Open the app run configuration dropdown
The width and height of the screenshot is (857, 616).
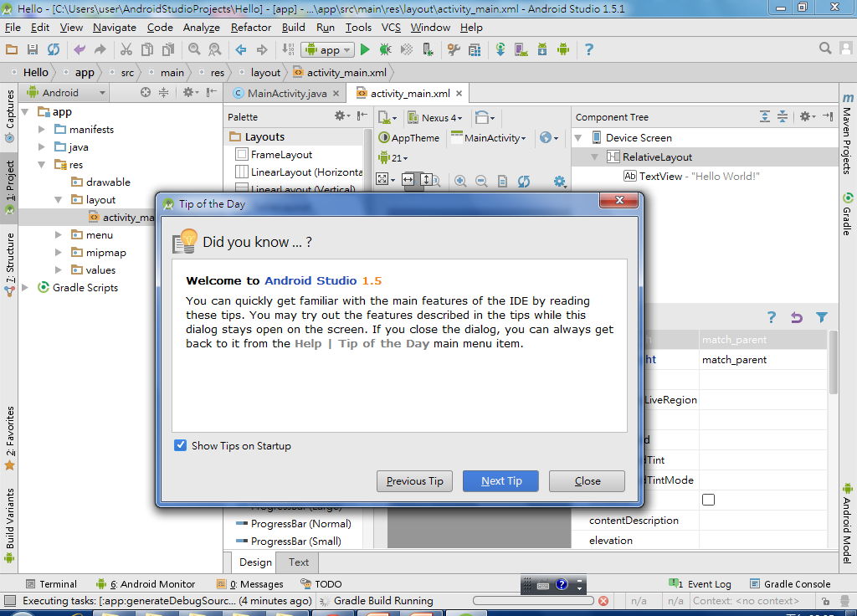(327, 49)
